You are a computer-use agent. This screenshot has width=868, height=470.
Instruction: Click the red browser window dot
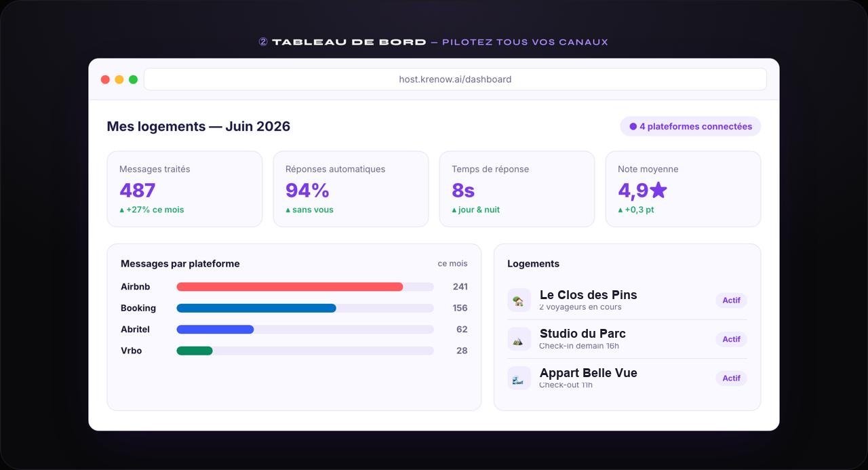[105, 79]
